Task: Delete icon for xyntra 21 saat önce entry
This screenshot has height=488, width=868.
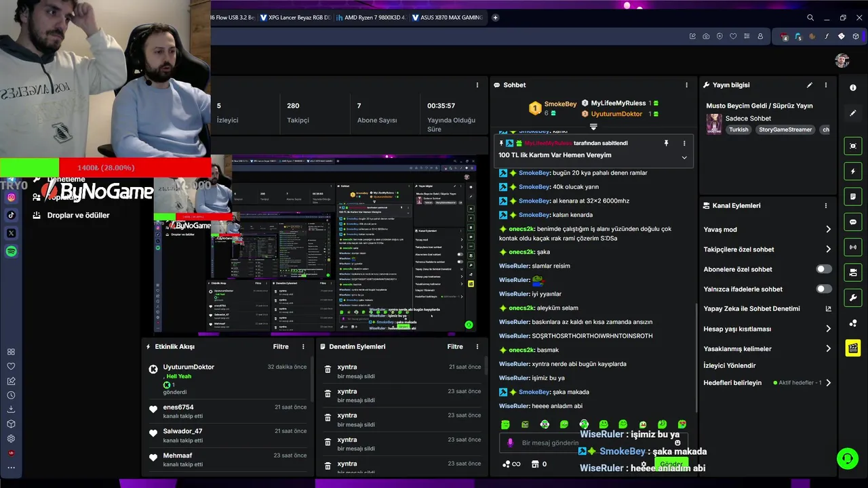Action: (328, 369)
